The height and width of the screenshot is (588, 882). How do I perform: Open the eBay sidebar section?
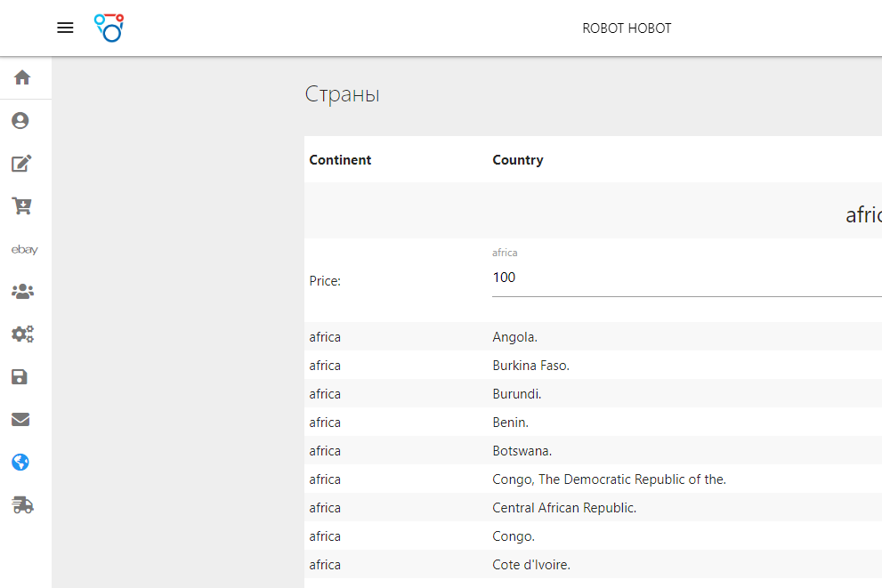click(x=24, y=250)
